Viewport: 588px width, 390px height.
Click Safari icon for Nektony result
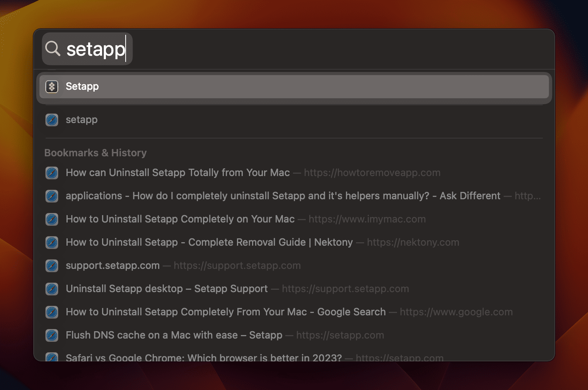[52, 243]
